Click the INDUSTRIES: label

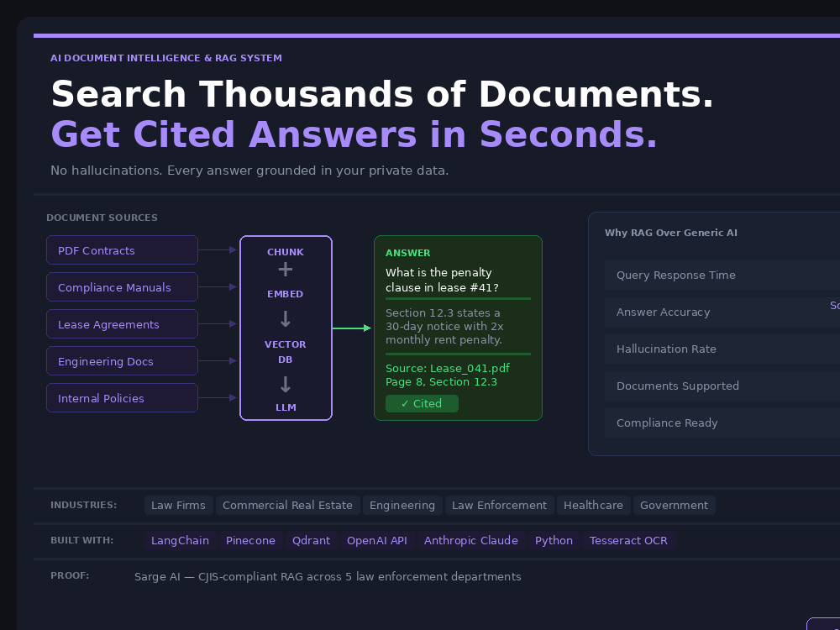pos(83,505)
